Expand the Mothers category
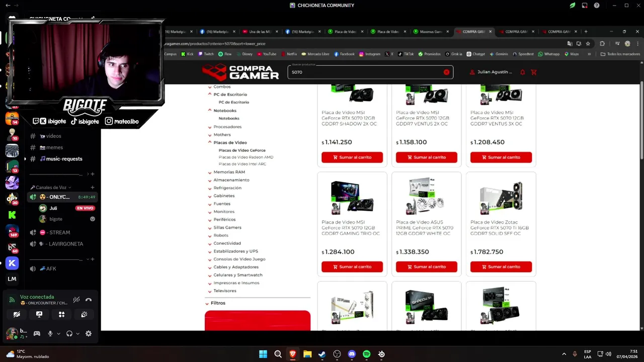The image size is (644, 362). pos(210,135)
